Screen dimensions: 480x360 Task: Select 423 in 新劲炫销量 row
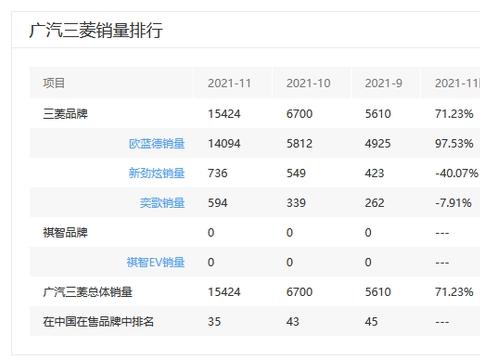pos(374,173)
